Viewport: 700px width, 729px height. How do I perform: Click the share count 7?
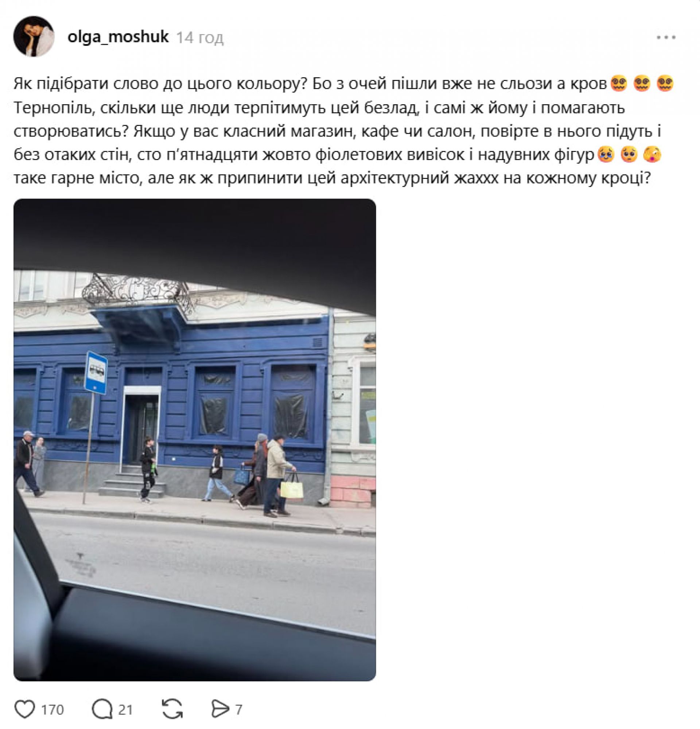point(239,710)
